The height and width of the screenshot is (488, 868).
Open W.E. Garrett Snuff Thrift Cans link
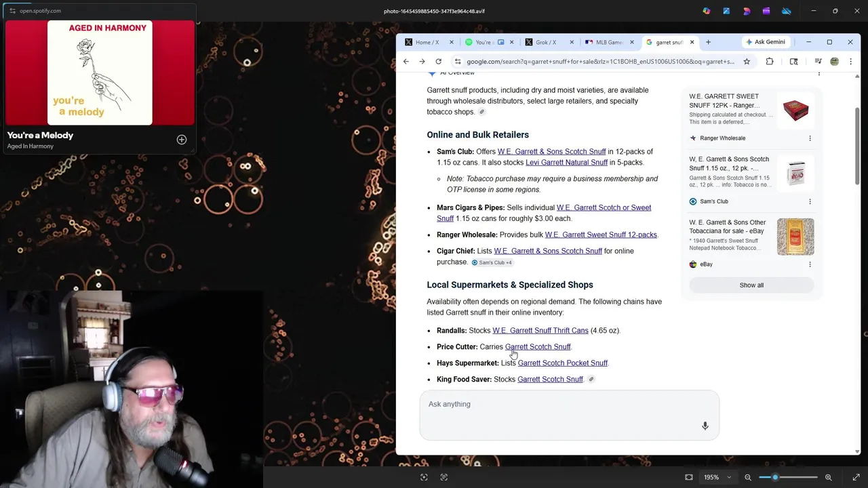click(540, 331)
